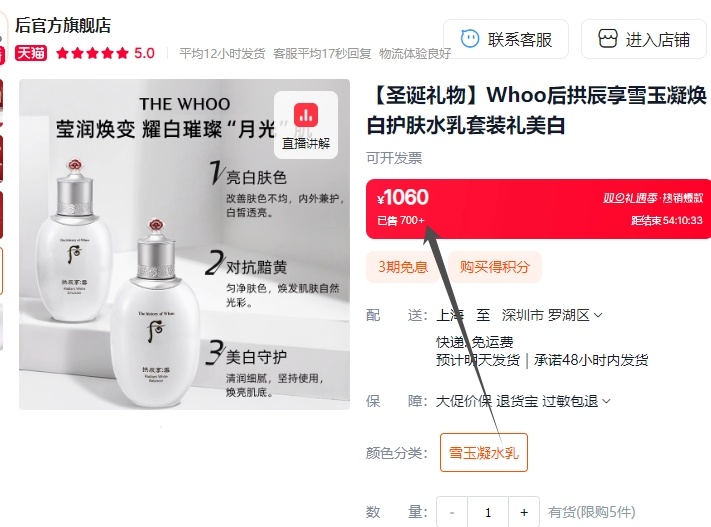This screenshot has height=527, width=711.
Task: Click the five-star rating stars
Action: tap(92, 54)
